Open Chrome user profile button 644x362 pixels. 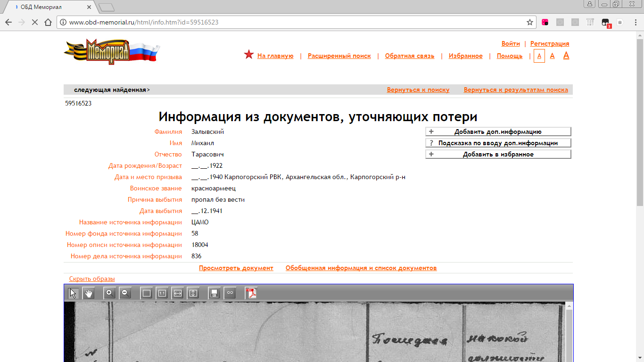590,4
